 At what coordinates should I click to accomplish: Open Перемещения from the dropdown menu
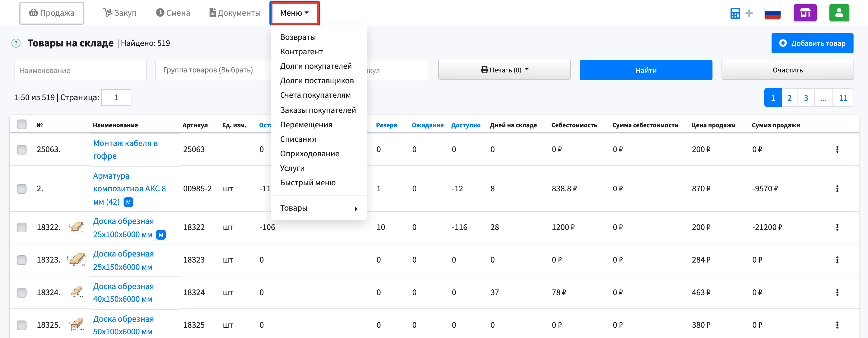(306, 125)
